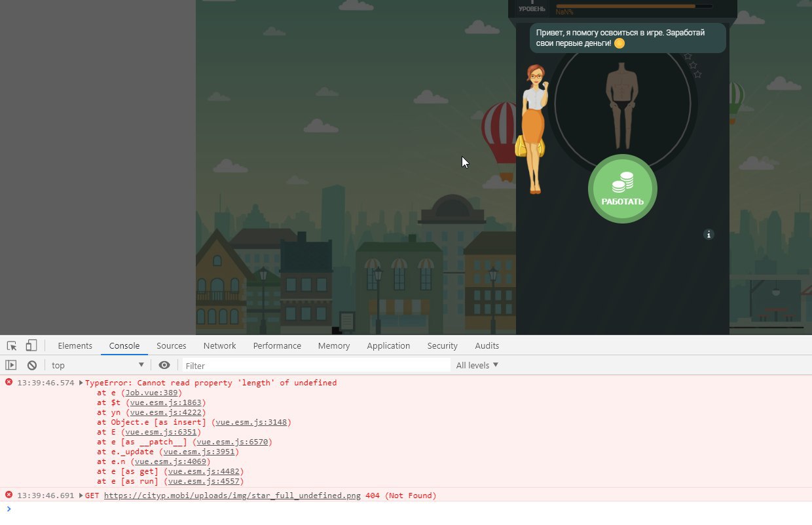Open the vue.esm.js:4482 link

(x=206, y=471)
